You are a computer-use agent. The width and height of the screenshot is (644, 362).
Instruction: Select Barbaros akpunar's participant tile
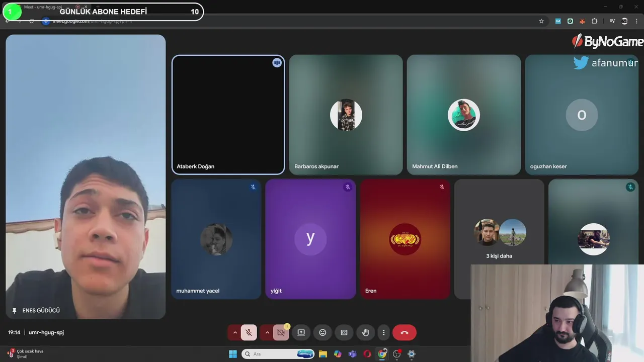click(x=346, y=115)
